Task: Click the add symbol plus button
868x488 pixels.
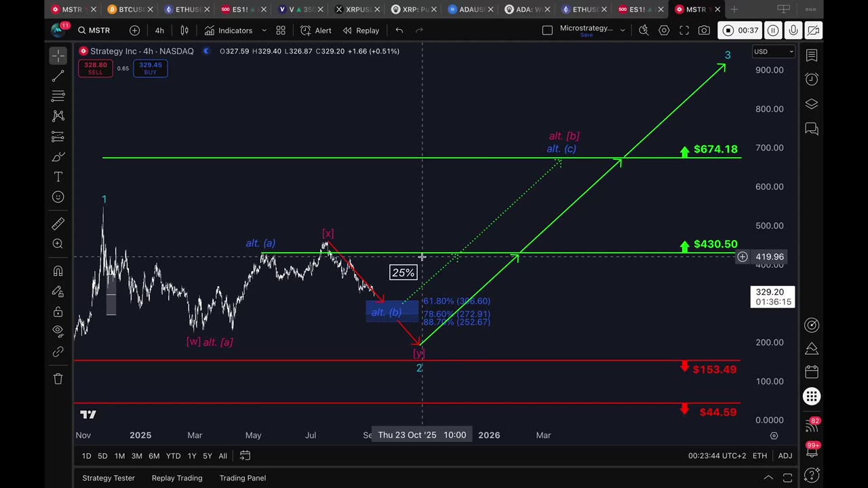Action: point(134,30)
